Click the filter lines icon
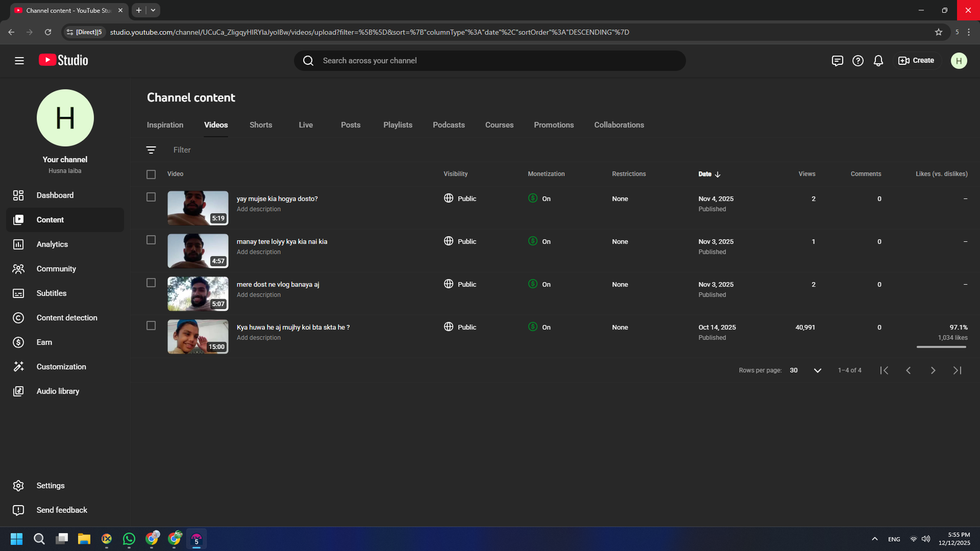The height and width of the screenshot is (551, 980). pyautogui.click(x=151, y=150)
